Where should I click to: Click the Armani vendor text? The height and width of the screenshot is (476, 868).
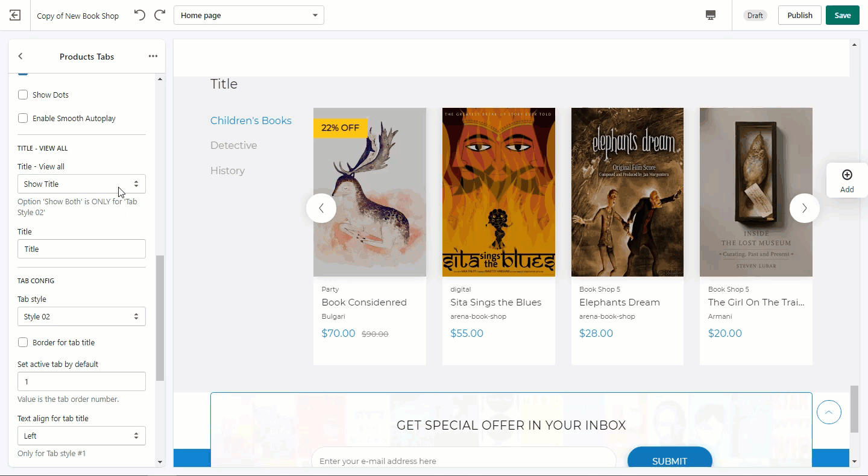720,316
